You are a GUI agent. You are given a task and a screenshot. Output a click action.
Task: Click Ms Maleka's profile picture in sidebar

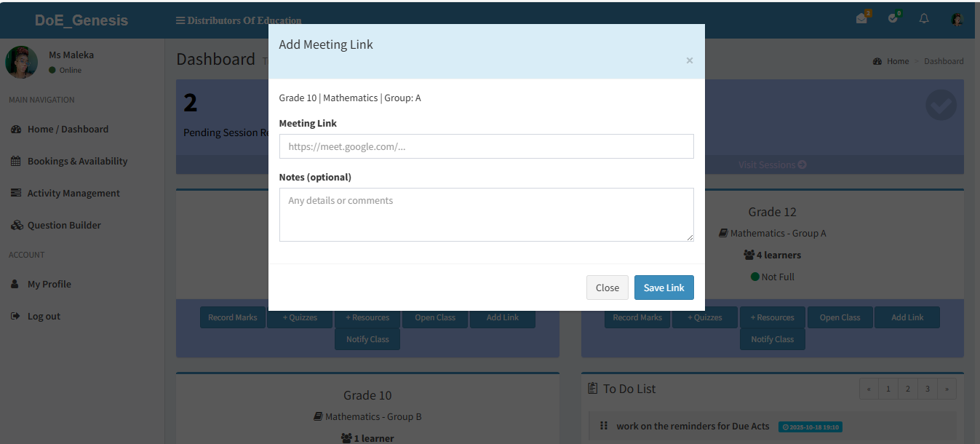[x=21, y=63]
